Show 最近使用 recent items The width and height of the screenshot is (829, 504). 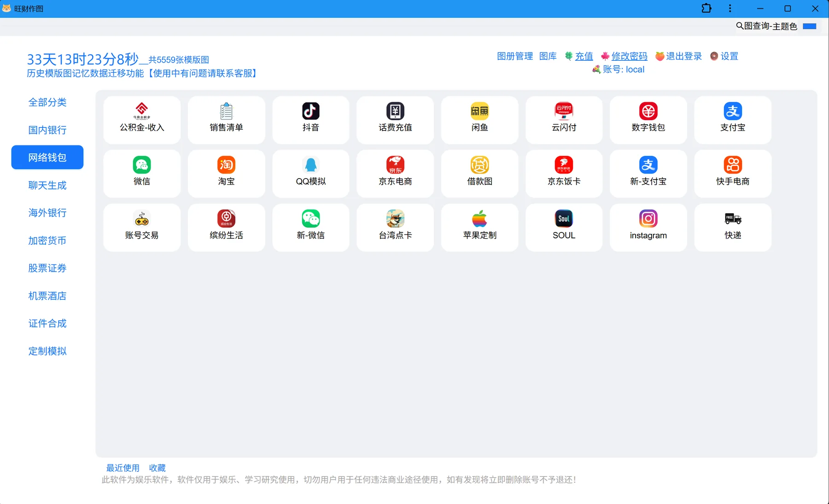[123, 468]
